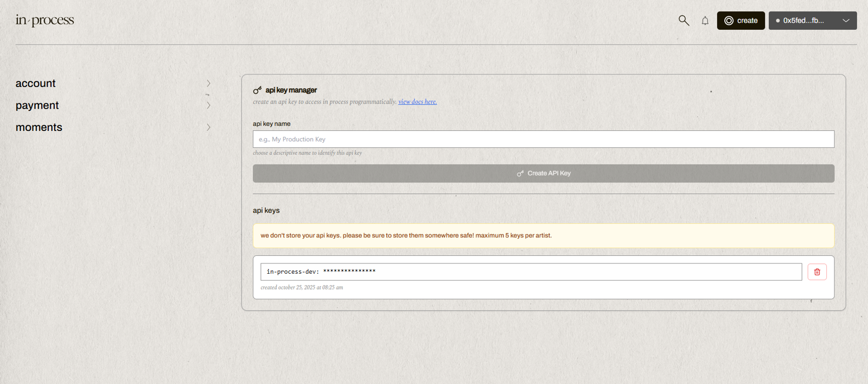This screenshot has height=384, width=868.
Task: Click the circle icon in create button
Action: pos(729,21)
